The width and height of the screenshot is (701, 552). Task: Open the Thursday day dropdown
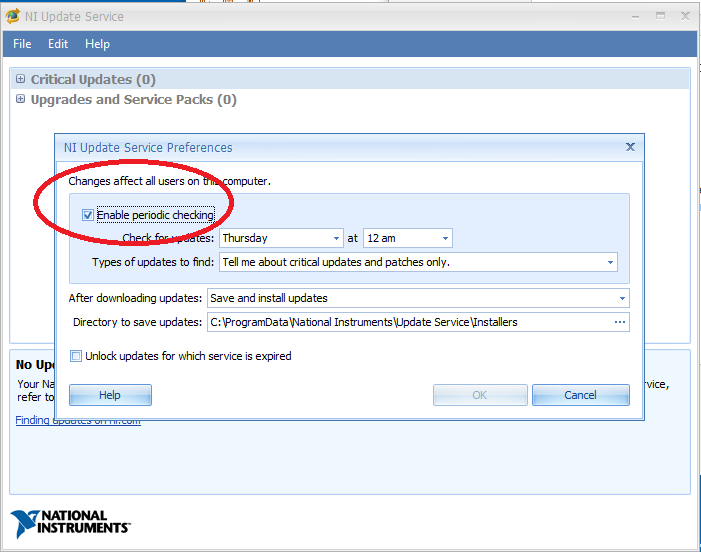point(281,238)
